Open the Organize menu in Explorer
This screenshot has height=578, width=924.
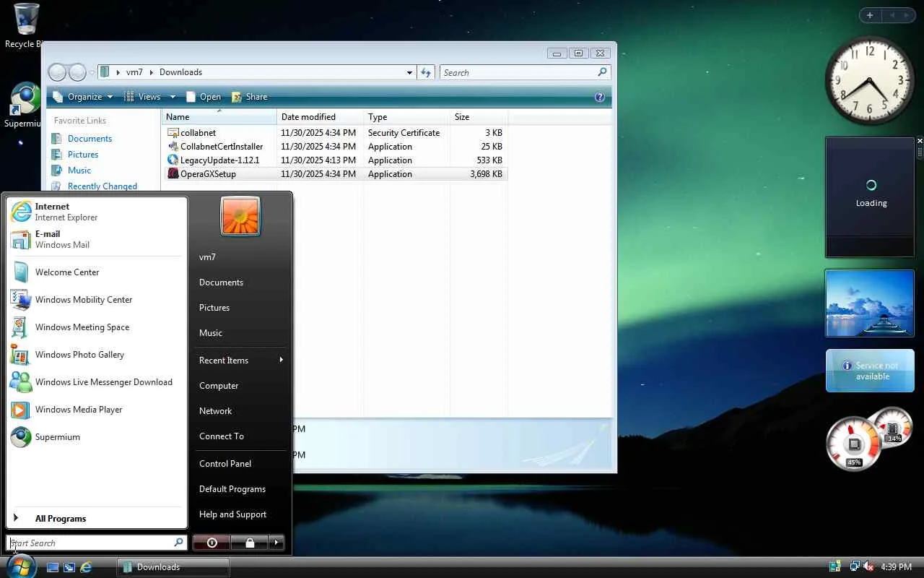click(x=83, y=97)
